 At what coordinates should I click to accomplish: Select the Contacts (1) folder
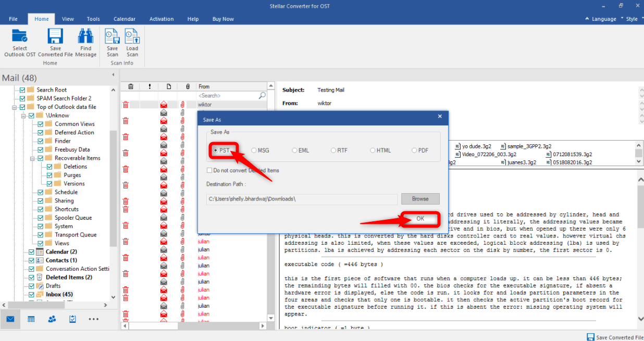pyautogui.click(x=61, y=260)
